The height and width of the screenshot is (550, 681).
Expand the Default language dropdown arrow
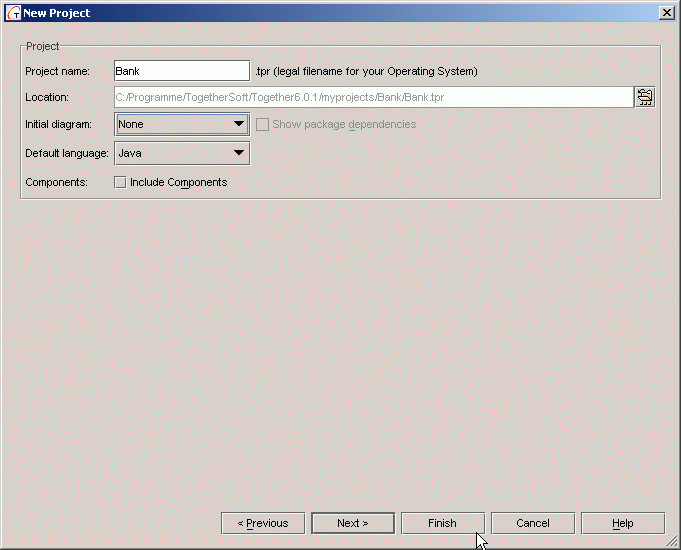click(239, 154)
